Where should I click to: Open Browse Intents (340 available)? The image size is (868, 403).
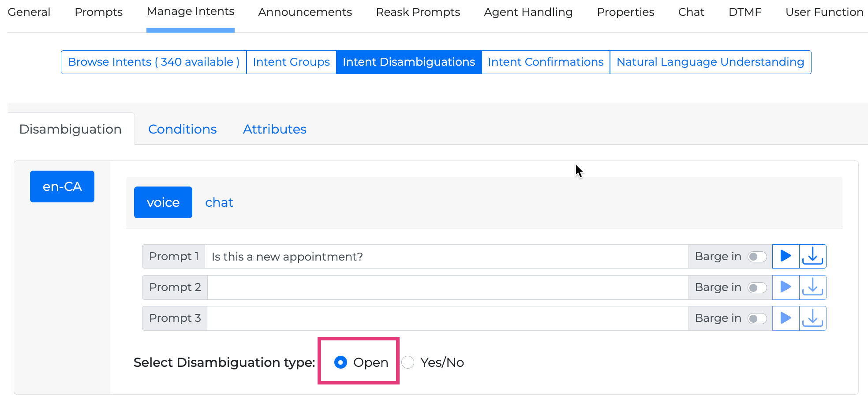(153, 62)
